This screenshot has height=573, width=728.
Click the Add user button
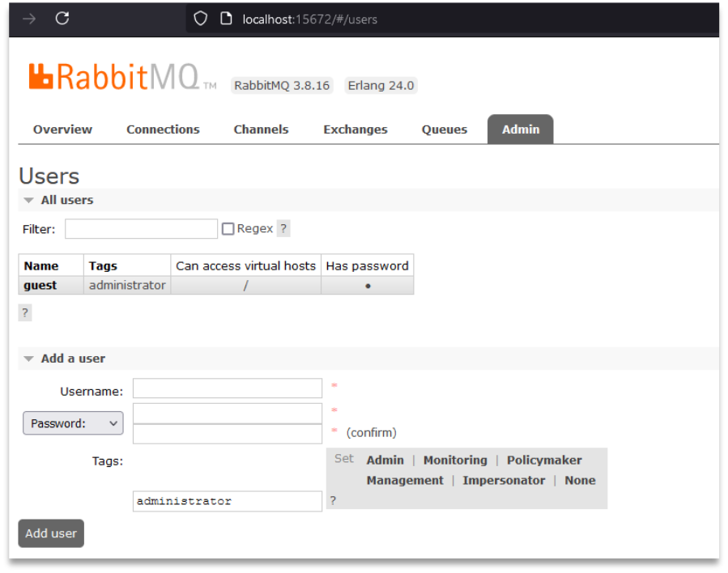coord(51,533)
